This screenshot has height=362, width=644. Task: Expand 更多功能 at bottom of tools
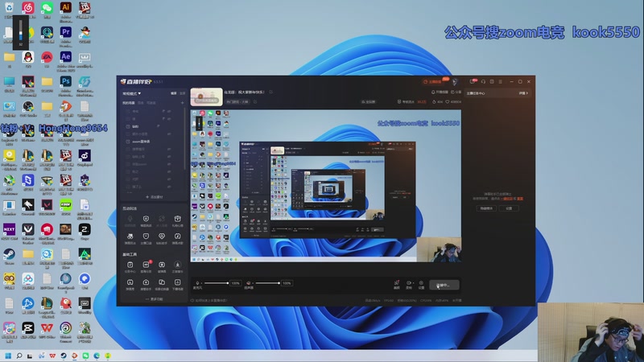(153, 298)
